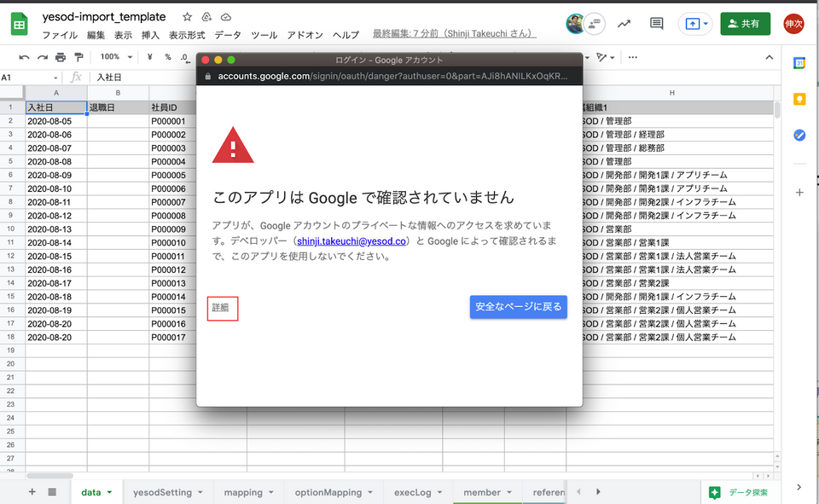Select the paint format tool
819x504 pixels.
coord(78,57)
